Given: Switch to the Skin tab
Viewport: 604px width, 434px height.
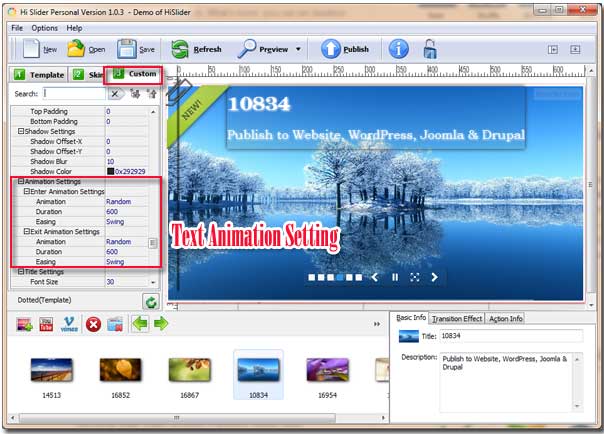Looking at the screenshot, I should tap(87, 75).
